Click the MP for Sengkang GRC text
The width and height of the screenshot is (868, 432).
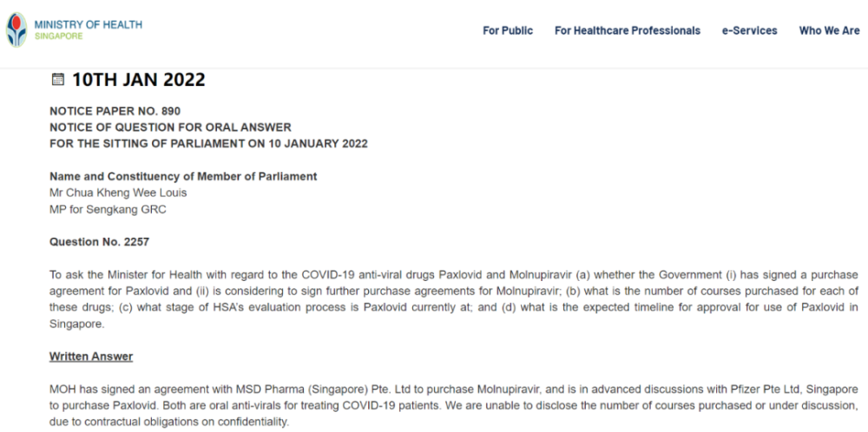tap(108, 210)
